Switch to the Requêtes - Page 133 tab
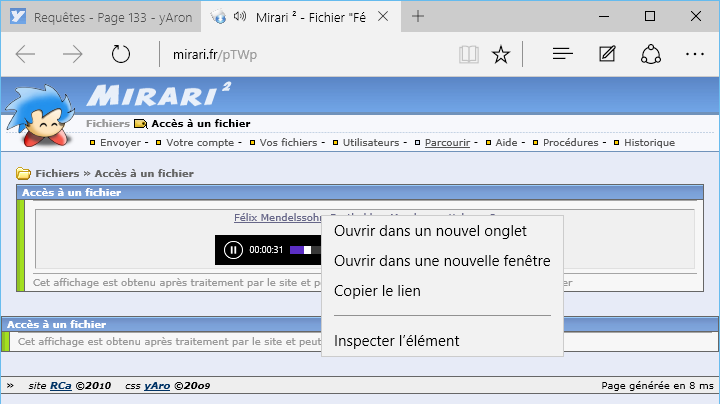The image size is (720, 404). [x=102, y=17]
